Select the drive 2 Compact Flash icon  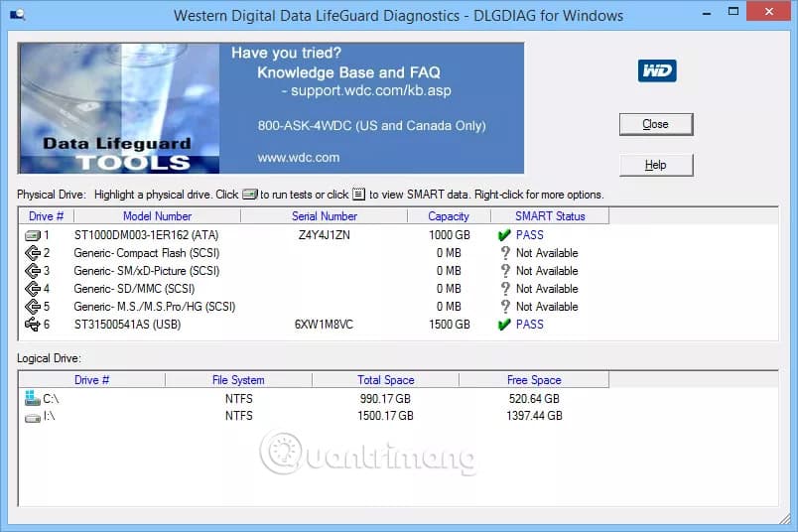click(33, 253)
